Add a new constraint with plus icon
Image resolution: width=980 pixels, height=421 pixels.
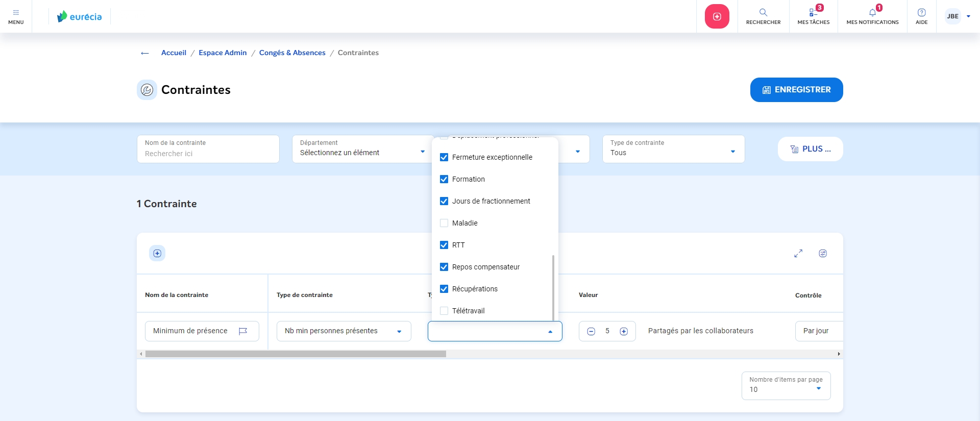157,253
